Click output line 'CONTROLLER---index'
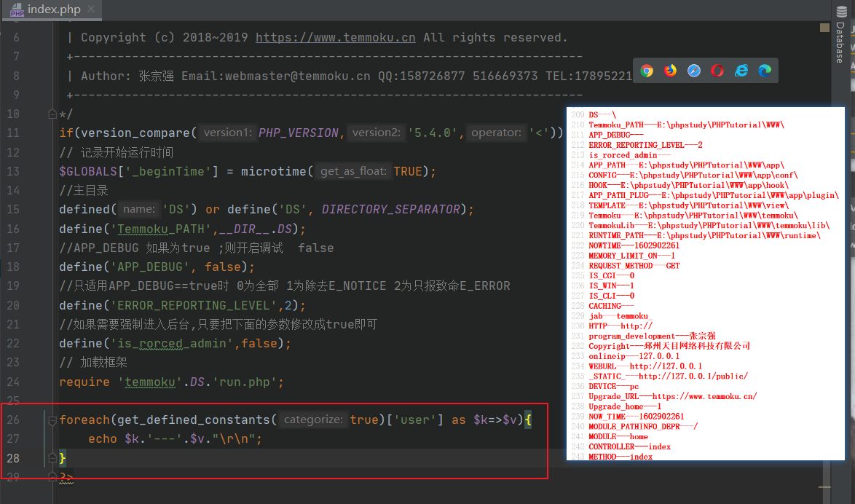The width and height of the screenshot is (855, 504). coord(630,446)
